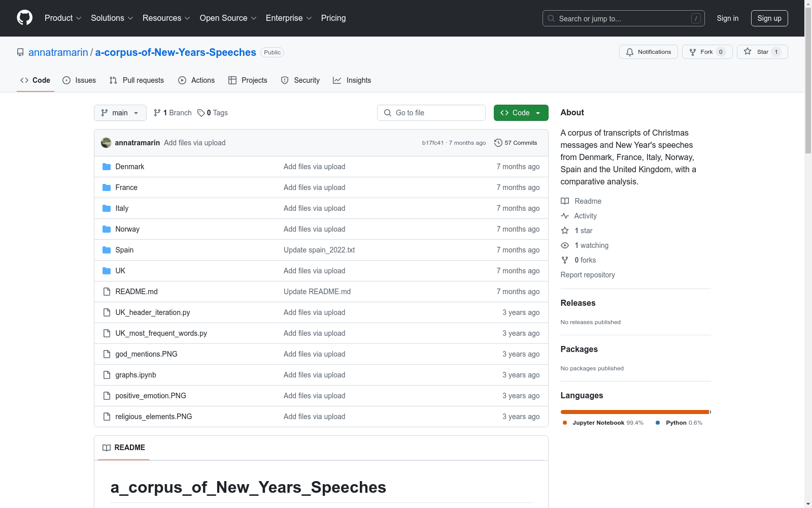
Task: Open the Releases section heading link
Action: coord(578,303)
